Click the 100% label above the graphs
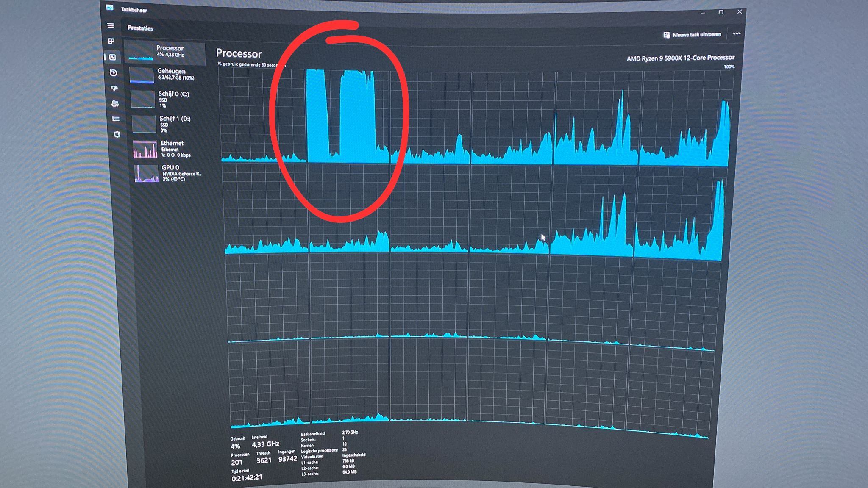This screenshot has height=488, width=868. pyautogui.click(x=729, y=67)
